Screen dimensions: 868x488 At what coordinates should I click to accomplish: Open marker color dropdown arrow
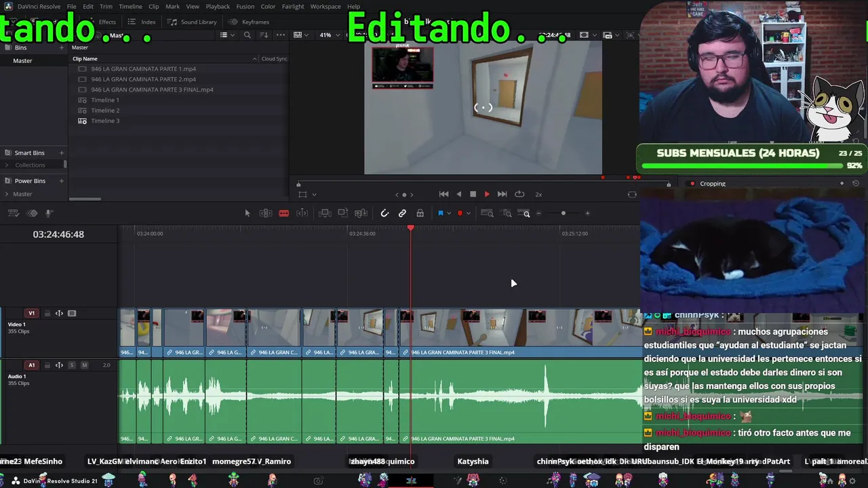tap(468, 213)
